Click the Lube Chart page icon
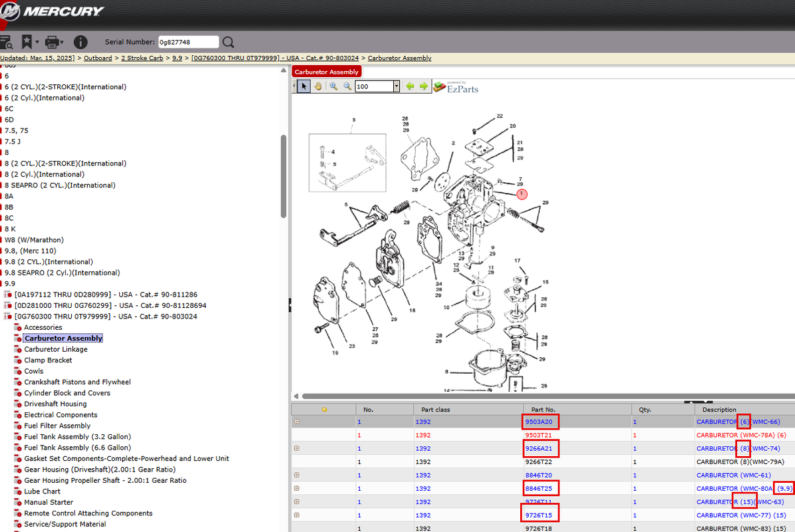Viewport: 795px width, 532px height. [18, 491]
